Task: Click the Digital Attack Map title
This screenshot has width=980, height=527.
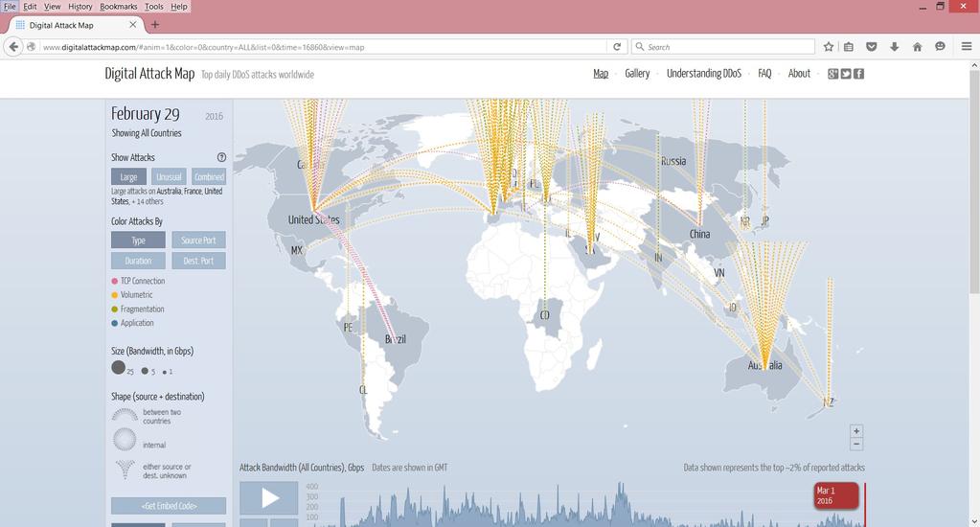Action: click(150, 74)
